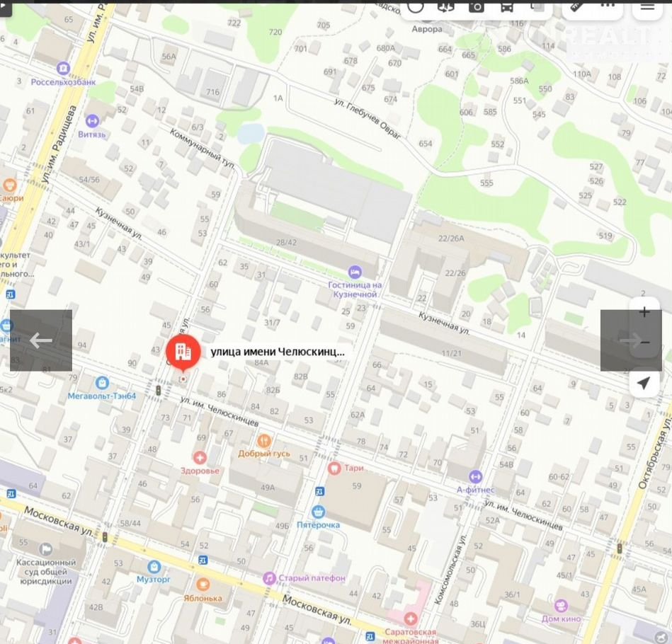The image size is (672, 644).
Task: Click the my-location arrow button
Action: (643, 383)
